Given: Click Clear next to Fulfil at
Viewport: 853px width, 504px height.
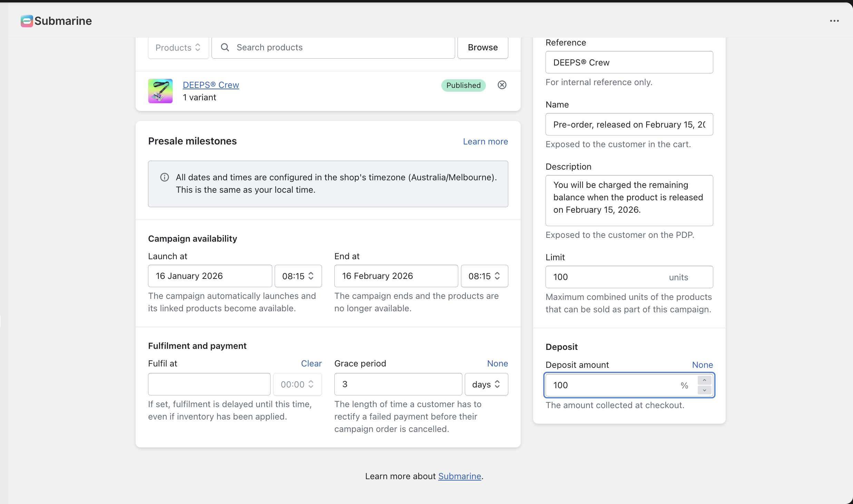Looking at the screenshot, I should [x=311, y=364].
